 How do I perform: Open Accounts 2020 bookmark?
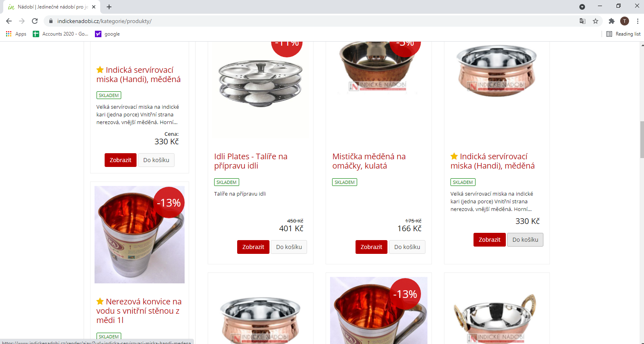pyautogui.click(x=61, y=34)
